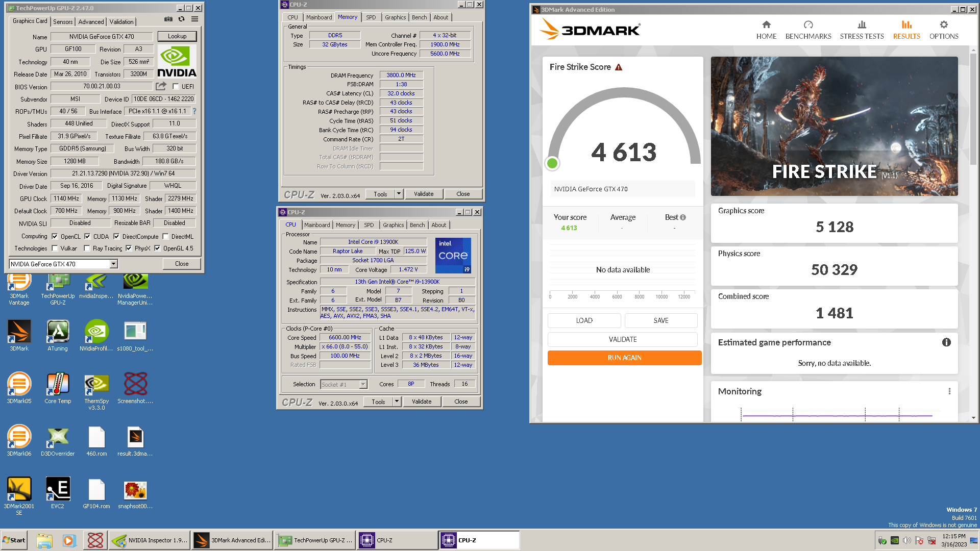
Task: Switch to the Advanced tab in GPU-Z
Action: point(91,22)
